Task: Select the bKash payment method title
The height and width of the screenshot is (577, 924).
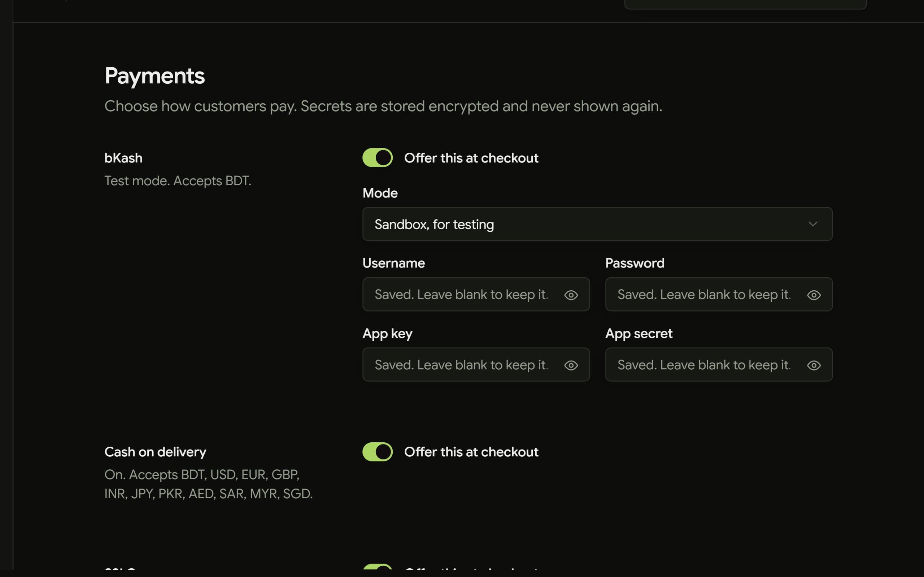Action: point(123,158)
